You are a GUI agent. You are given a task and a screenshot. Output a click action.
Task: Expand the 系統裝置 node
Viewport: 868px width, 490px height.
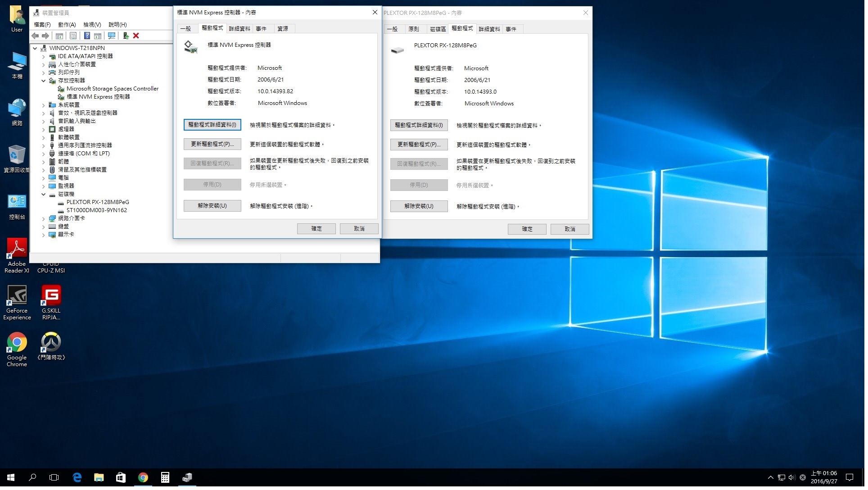(44, 105)
